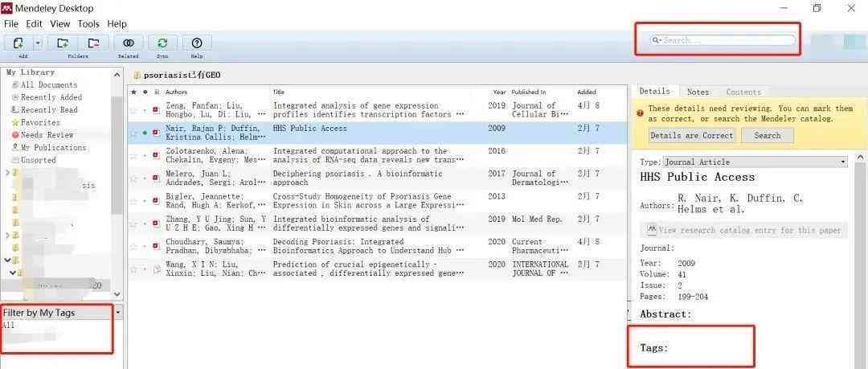
Task: Open the Type Journal Article dropdown
Action: coord(755,162)
